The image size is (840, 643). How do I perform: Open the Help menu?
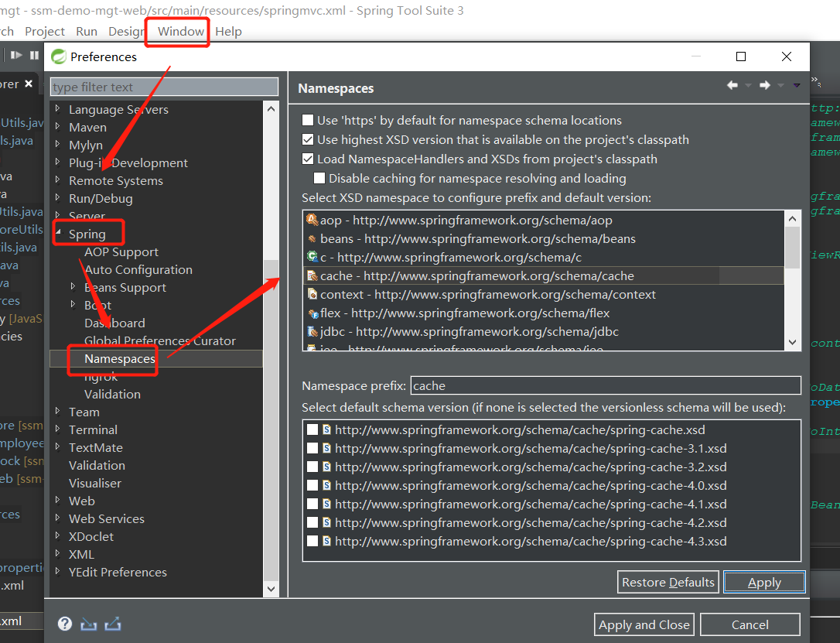click(228, 32)
